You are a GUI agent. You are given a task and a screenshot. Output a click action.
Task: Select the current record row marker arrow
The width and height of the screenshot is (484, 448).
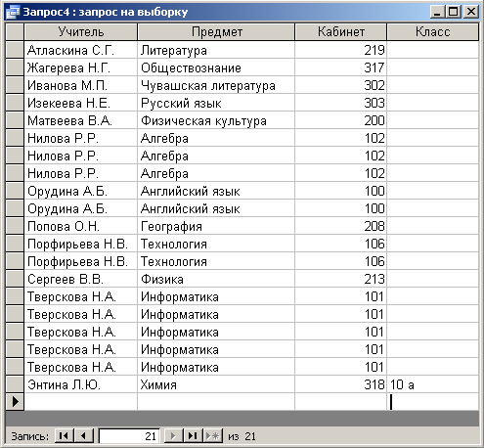(x=15, y=401)
